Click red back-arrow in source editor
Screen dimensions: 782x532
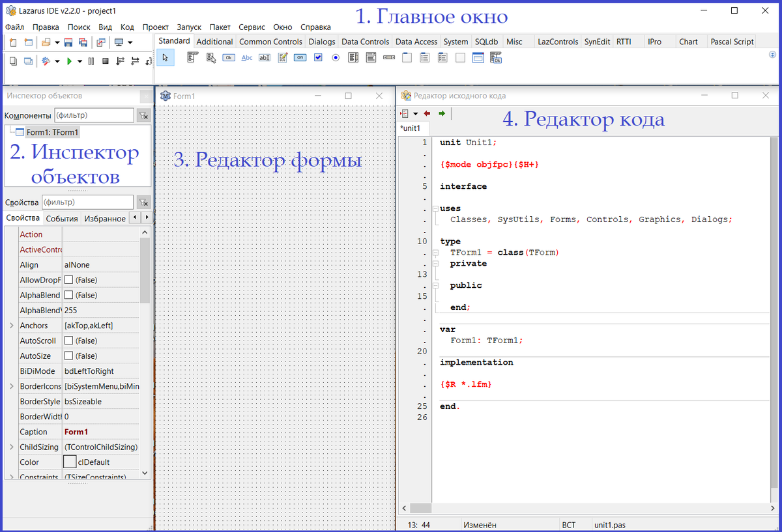pyautogui.click(x=427, y=113)
